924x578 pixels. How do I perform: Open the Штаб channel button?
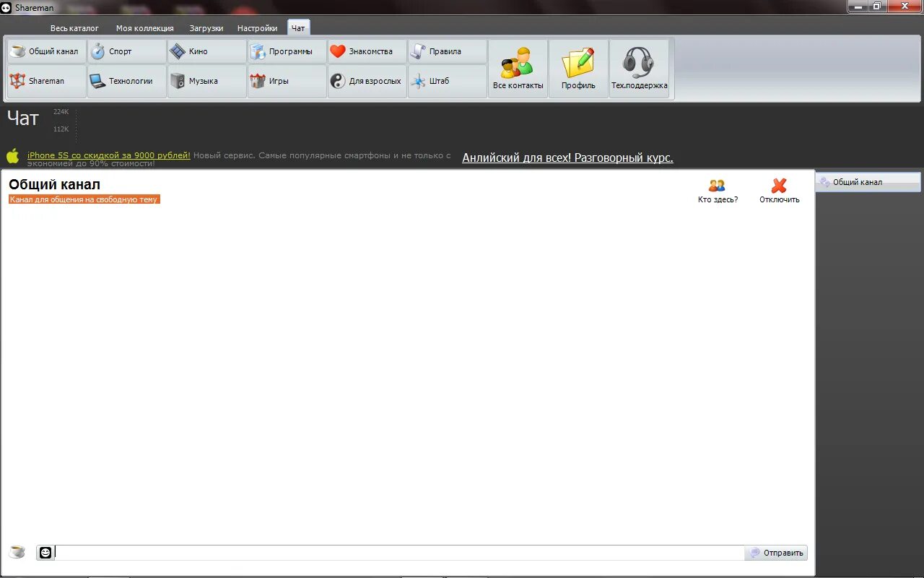448,81
